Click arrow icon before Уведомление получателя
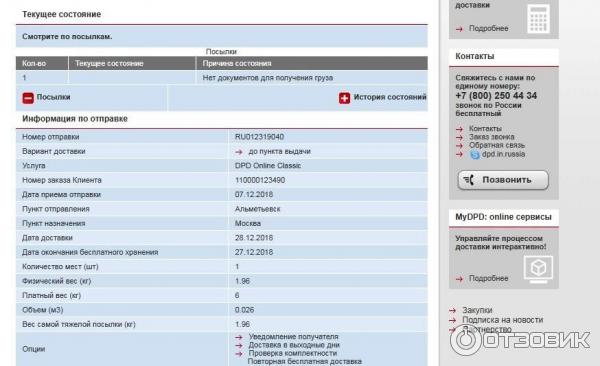This screenshot has height=366, width=600. pyautogui.click(x=239, y=337)
